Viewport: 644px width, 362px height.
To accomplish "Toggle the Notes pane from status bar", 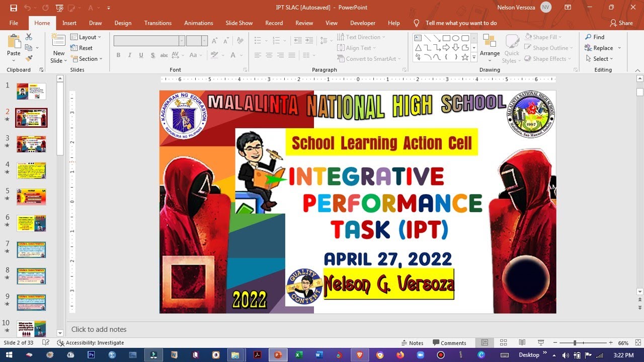I will point(412,343).
